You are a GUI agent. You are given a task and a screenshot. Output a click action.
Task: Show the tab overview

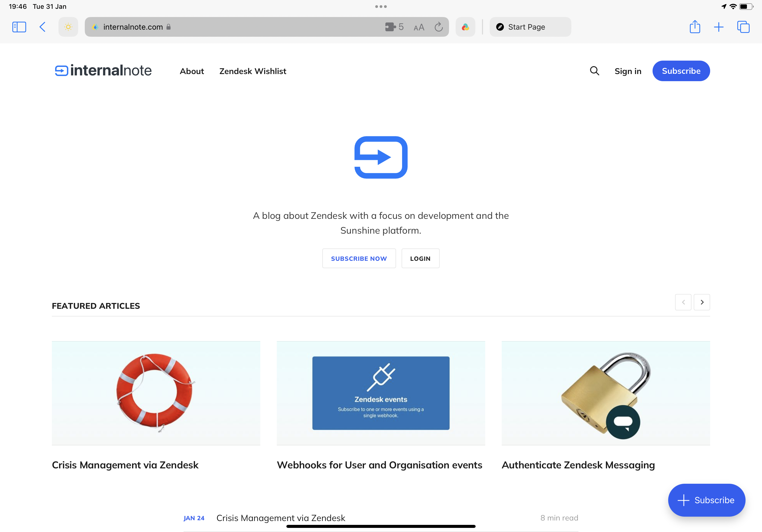coord(743,27)
